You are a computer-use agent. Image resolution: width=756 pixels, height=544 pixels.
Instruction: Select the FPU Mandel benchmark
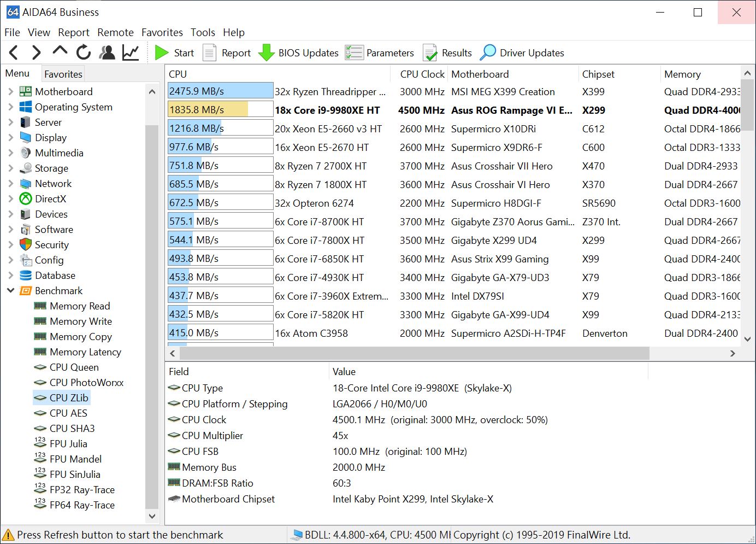tap(75, 459)
